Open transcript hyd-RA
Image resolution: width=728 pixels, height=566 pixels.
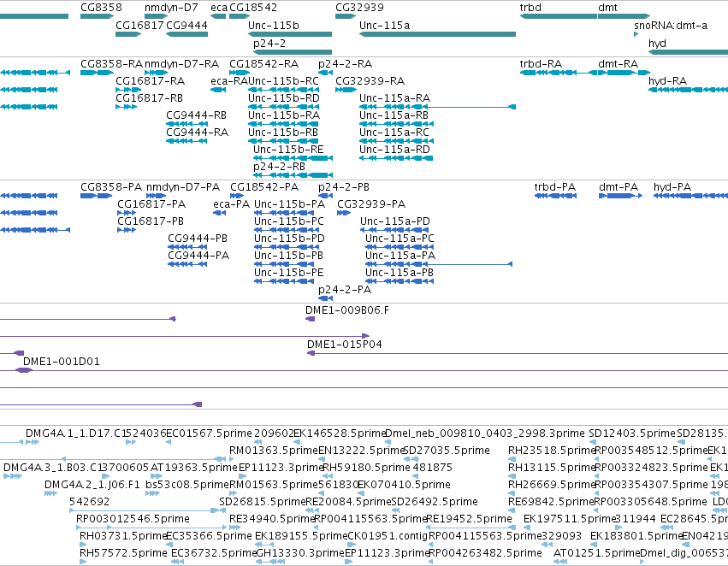pos(667,80)
